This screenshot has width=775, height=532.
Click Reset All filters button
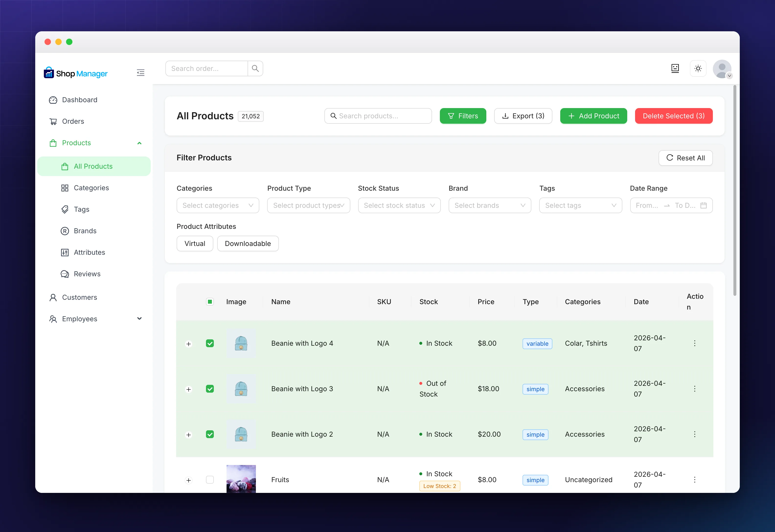pyautogui.click(x=686, y=158)
